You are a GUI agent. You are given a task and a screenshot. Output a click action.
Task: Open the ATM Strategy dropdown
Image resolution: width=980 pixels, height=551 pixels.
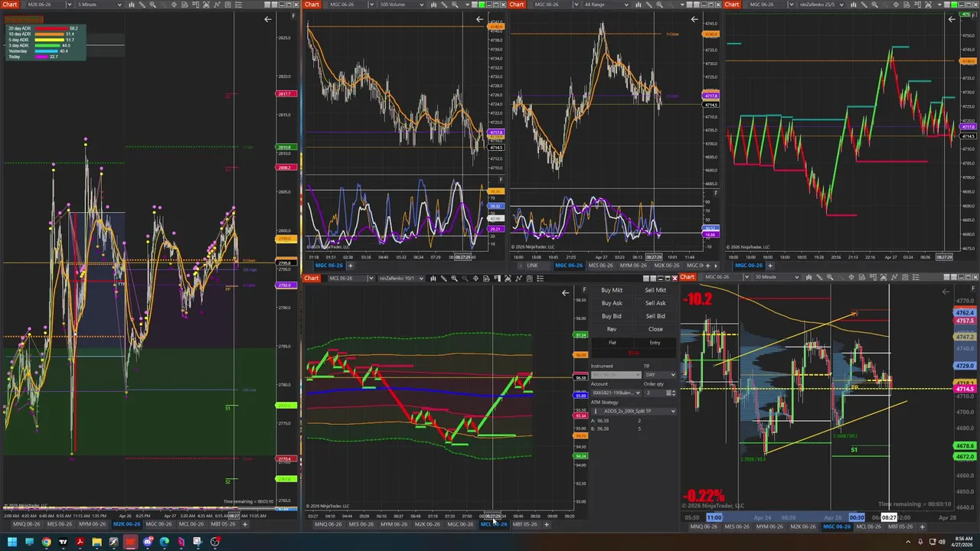coord(634,411)
